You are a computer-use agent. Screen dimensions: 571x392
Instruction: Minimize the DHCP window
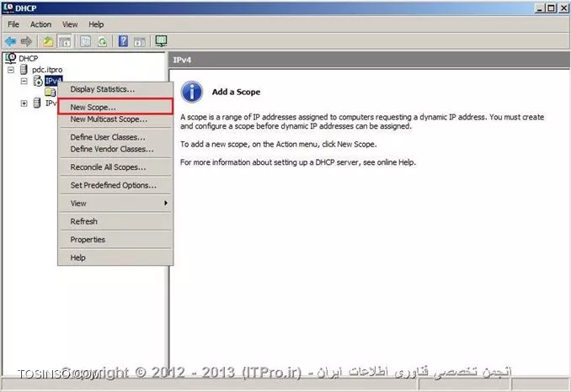click(541, 8)
